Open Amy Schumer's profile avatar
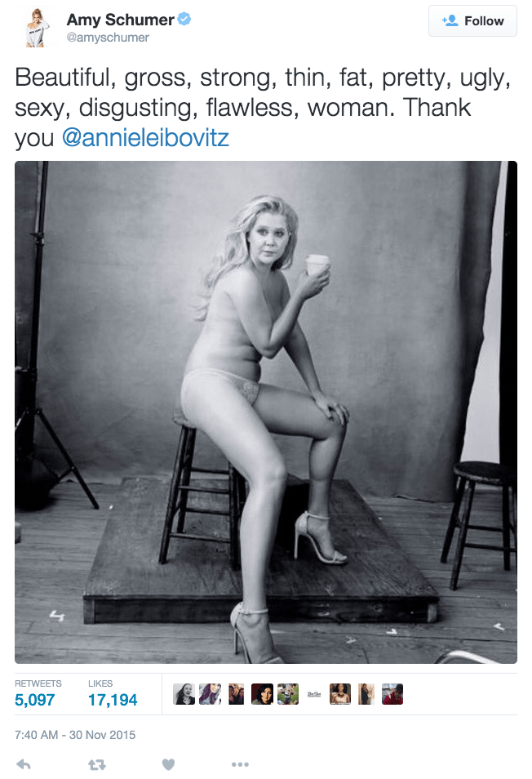532x779 pixels. point(36,28)
